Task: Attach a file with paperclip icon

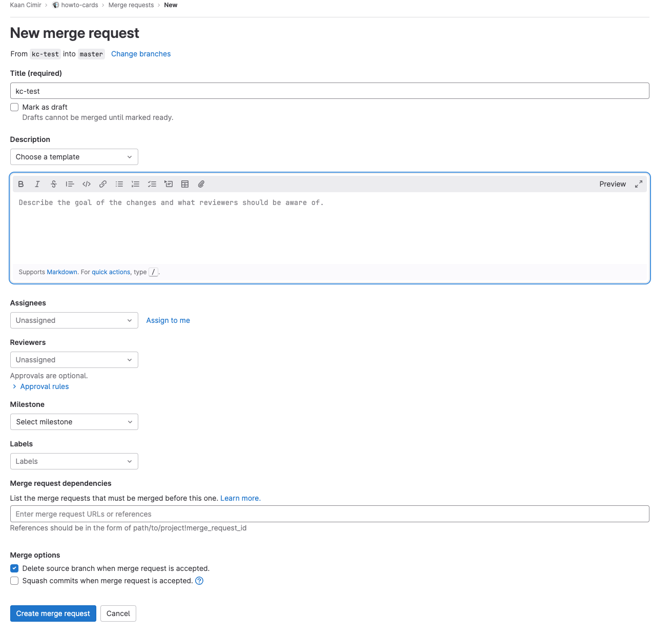Action: (x=201, y=184)
